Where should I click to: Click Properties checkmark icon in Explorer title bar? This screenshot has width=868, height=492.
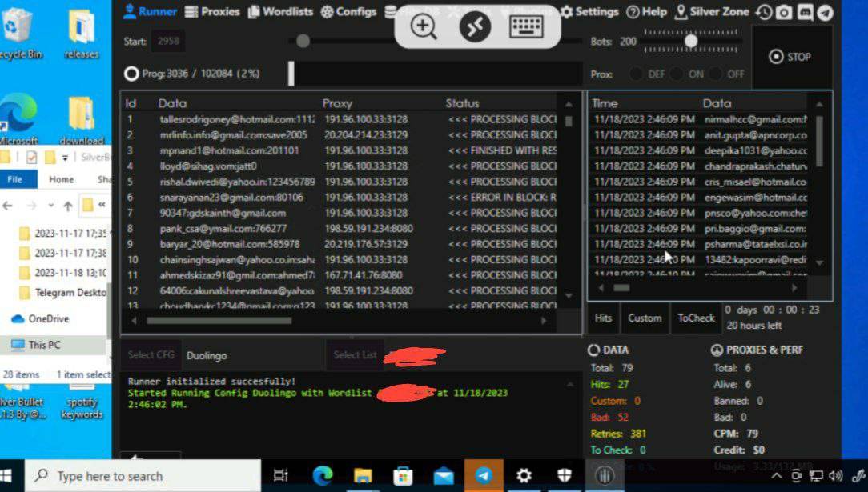point(31,158)
